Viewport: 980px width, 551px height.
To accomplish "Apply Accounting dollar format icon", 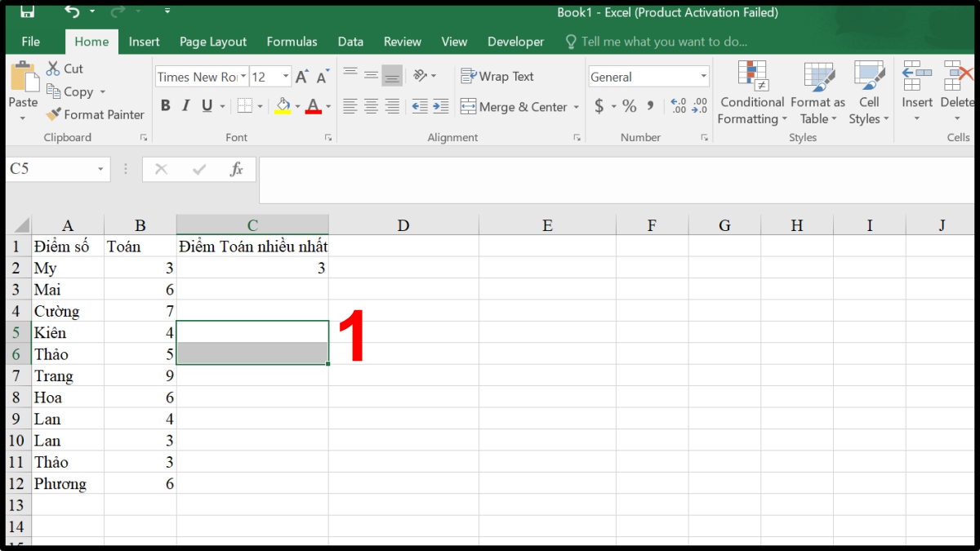I will (x=599, y=106).
